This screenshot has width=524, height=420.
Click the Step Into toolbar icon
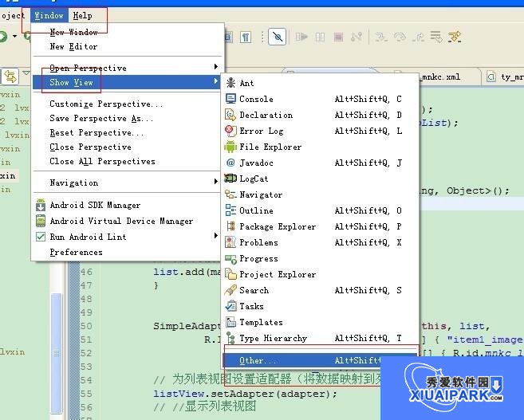(x=381, y=37)
